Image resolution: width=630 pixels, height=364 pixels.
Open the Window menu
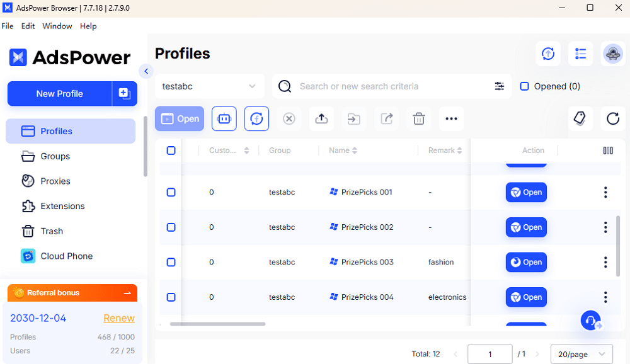coord(57,26)
